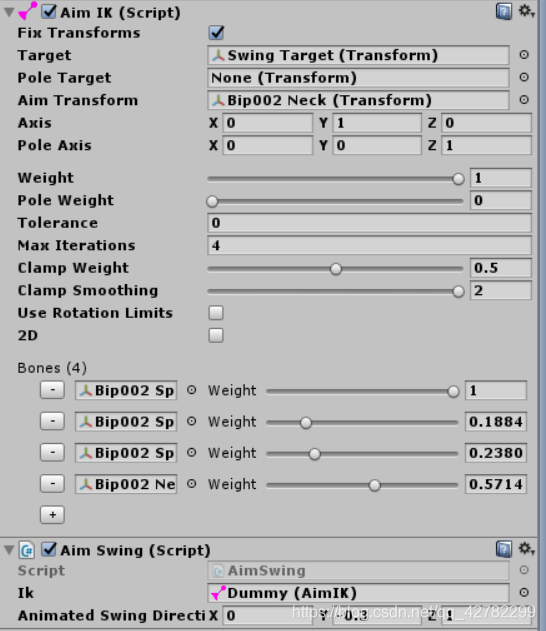The height and width of the screenshot is (631, 546).
Task: Click the first bone weight value 1
Action: click(496, 390)
